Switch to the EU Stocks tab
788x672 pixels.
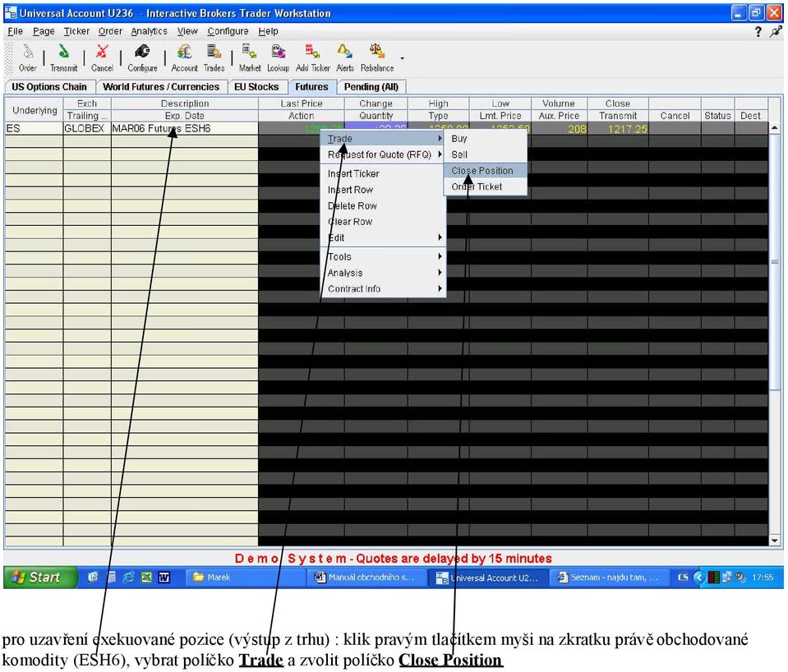(x=256, y=87)
